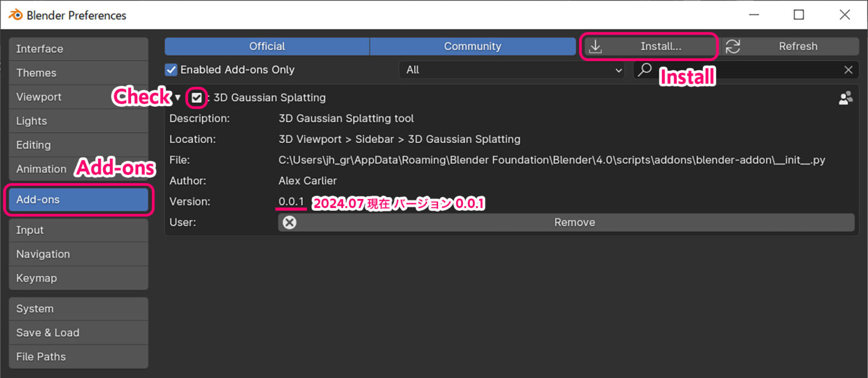Screen dimensions: 868x378
Task: Click the community person icon beside the add-on
Action: tap(845, 98)
